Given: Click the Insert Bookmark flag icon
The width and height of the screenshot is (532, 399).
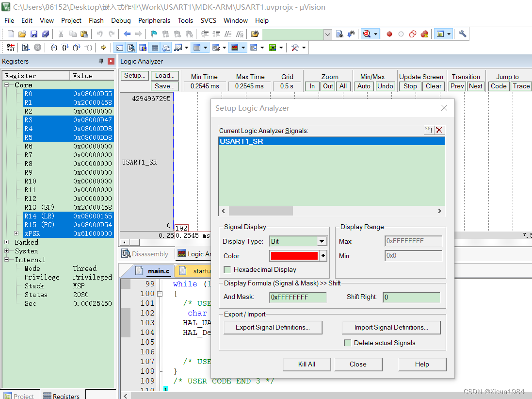Looking at the screenshot, I should point(154,34).
